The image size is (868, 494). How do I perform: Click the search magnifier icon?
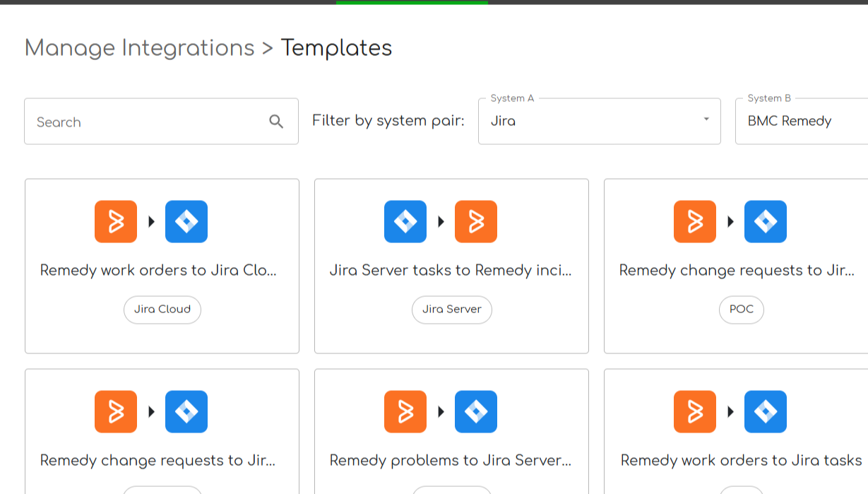276,122
